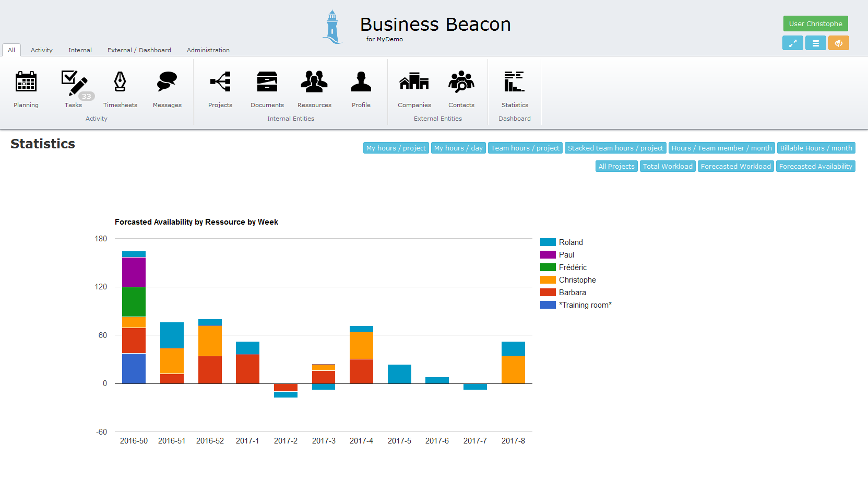The image size is (868, 502).
Task: Show the Forecasted Workload chart
Action: (735, 167)
